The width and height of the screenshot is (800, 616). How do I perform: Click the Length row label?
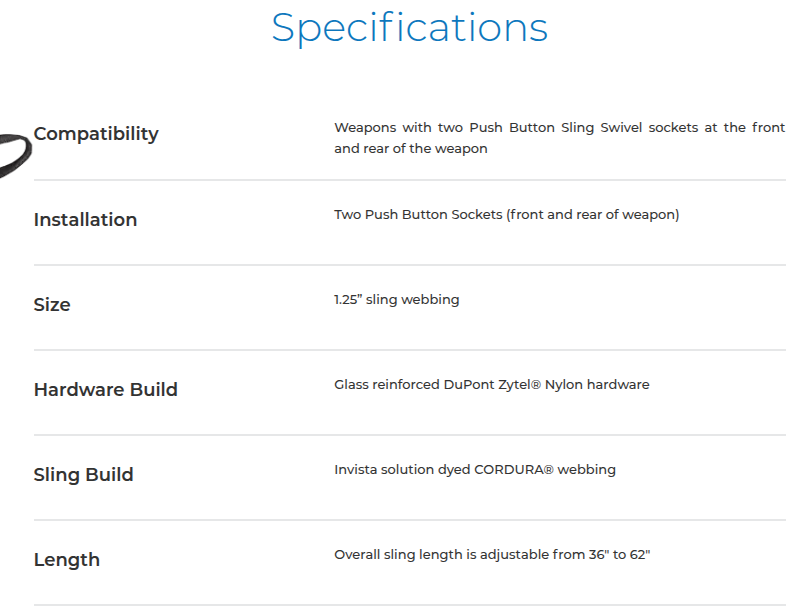(x=67, y=560)
